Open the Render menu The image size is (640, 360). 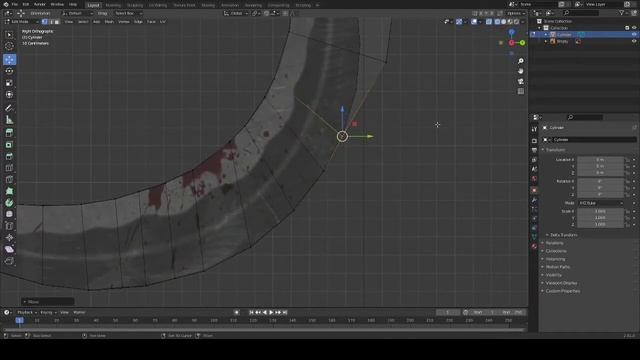click(x=40, y=4)
